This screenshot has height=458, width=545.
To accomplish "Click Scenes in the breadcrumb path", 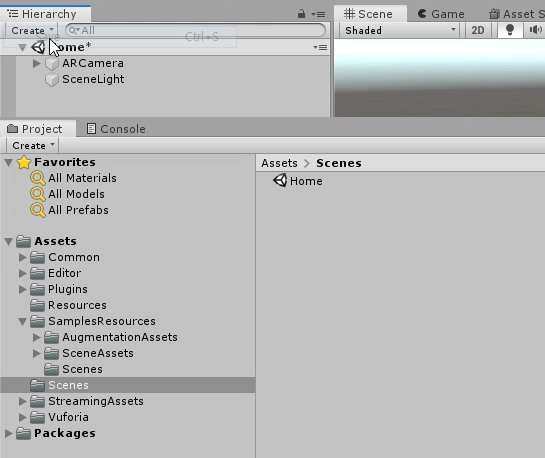I will tap(339, 163).
